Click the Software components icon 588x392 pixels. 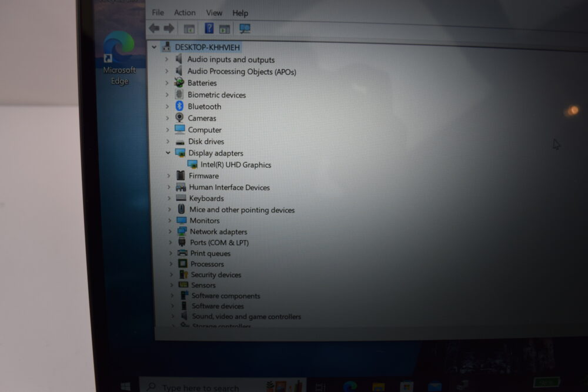(184, 295)
